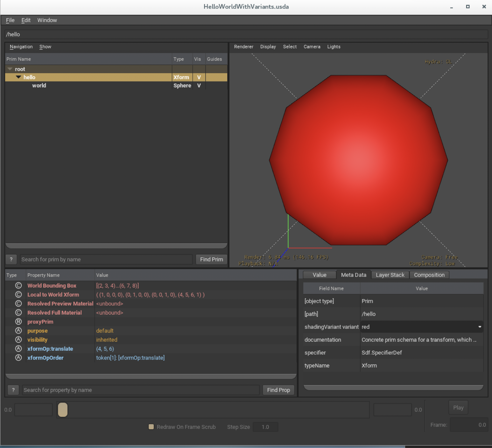Collapse the hello prim expander arrow
Screen dimensions: 492x448
click(18, 77)
